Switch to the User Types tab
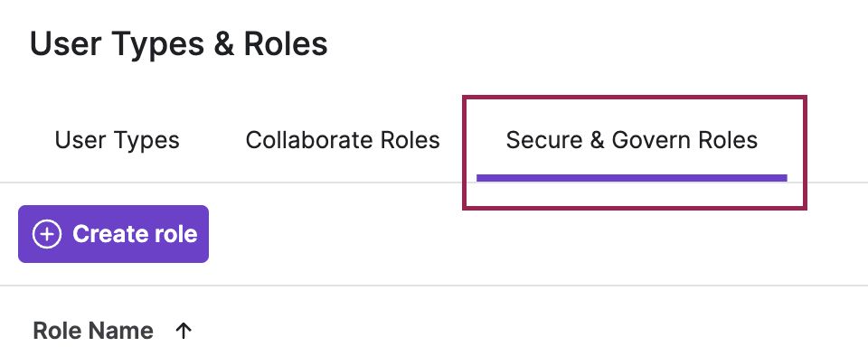Viewport: 868px width, 356px height. pos(117,140)
